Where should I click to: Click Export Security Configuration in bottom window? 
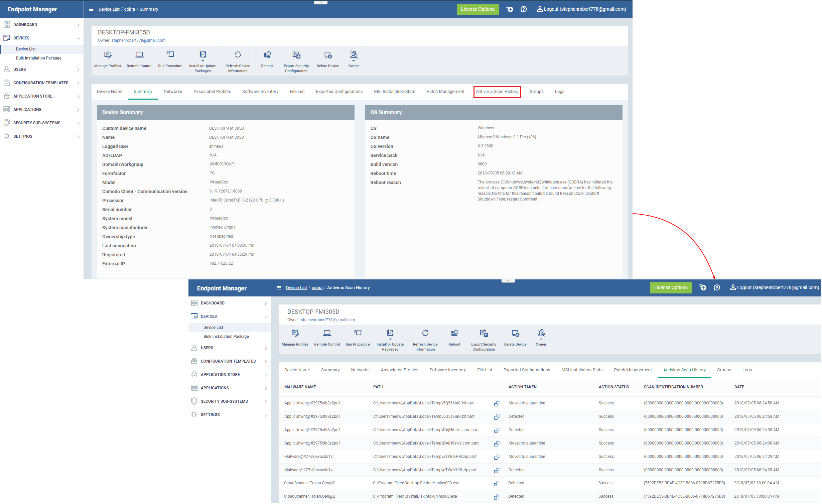pyautogui.click(x=484, y=340)
